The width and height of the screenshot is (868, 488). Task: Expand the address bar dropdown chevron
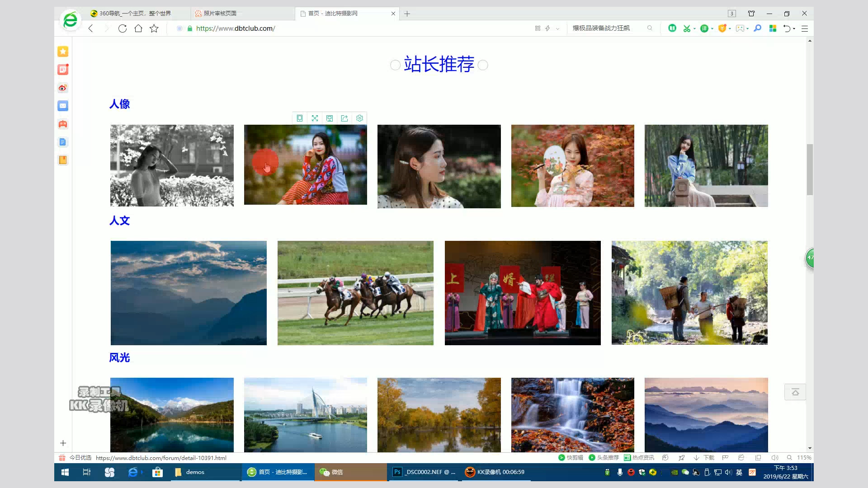tap(557, 28)
